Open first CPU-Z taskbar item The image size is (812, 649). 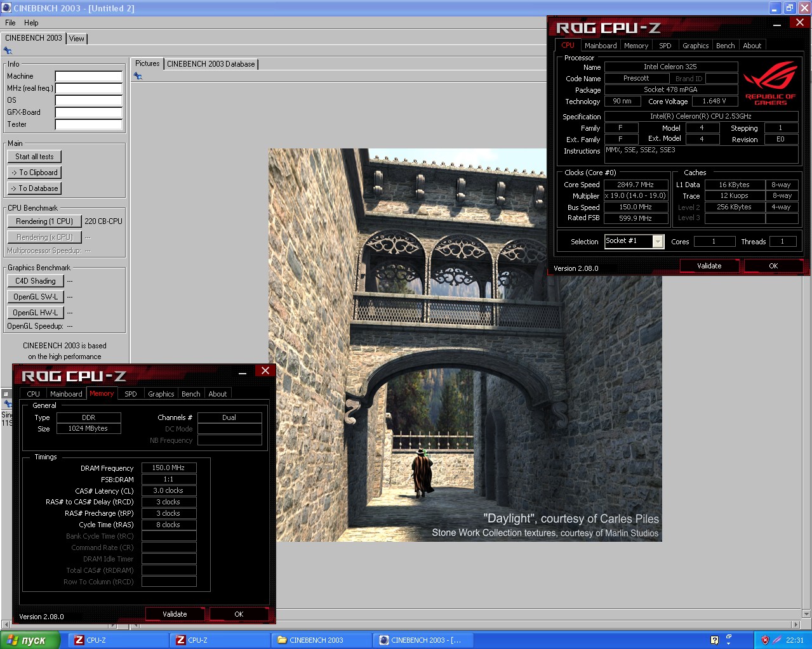tap(118, 640)
